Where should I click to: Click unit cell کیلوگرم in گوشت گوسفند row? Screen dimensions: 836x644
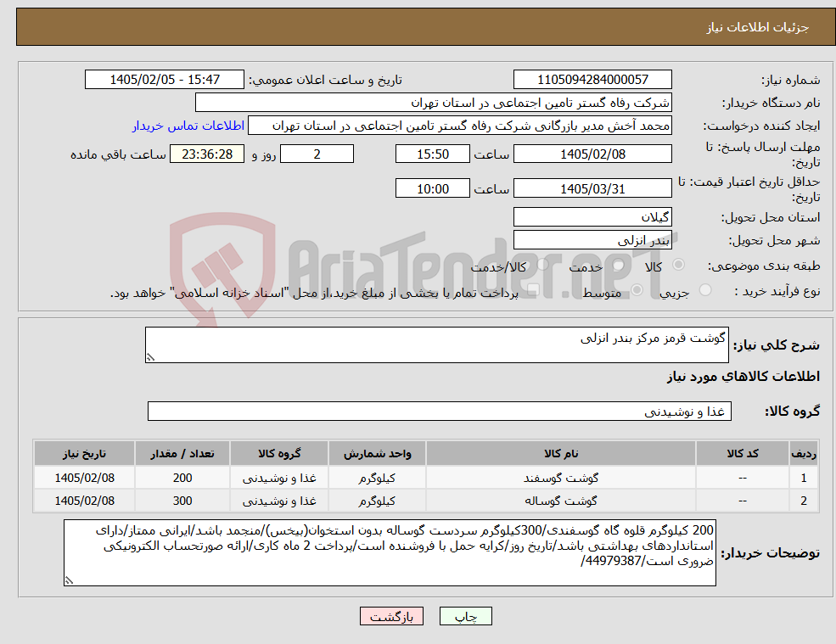[x=377, y=478]
